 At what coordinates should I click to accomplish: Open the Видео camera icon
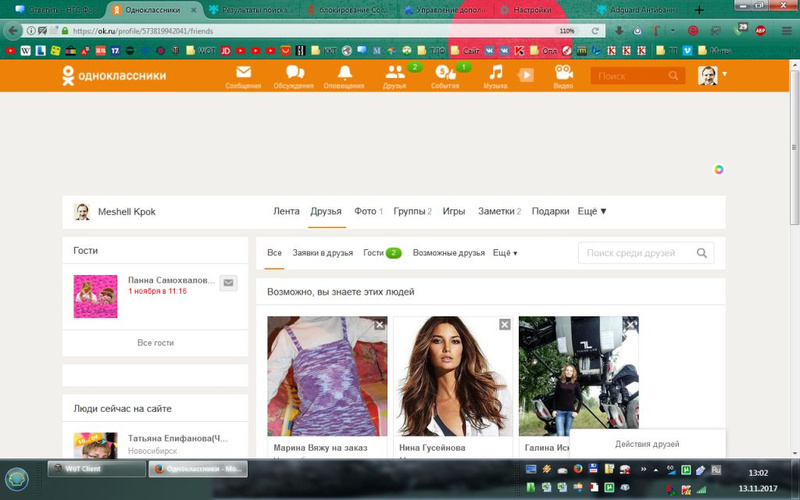563,74
